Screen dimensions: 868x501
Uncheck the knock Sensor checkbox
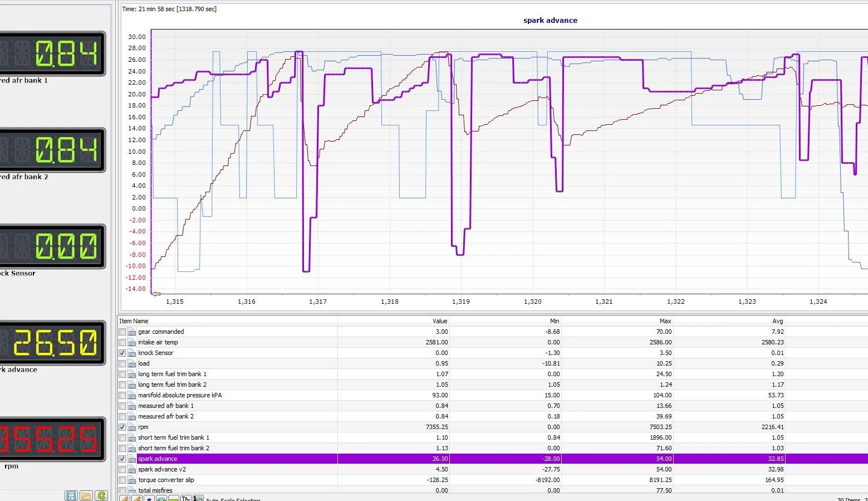coord(122,353)
